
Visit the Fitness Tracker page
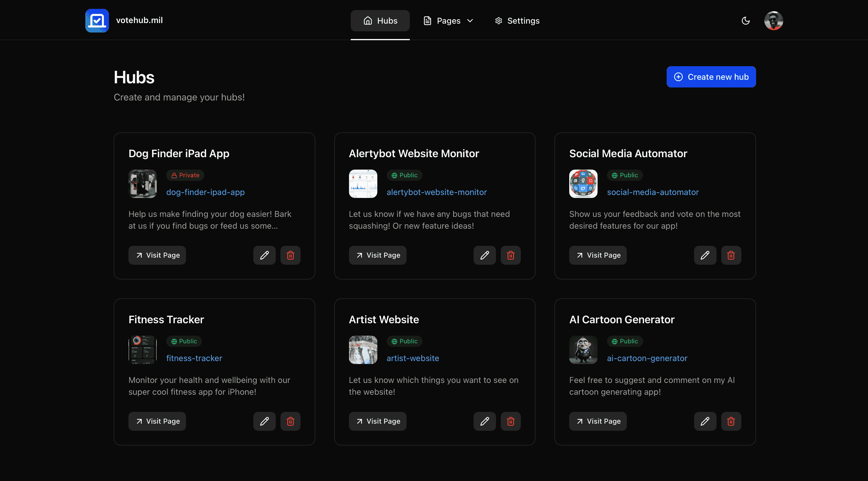[157, 421]
